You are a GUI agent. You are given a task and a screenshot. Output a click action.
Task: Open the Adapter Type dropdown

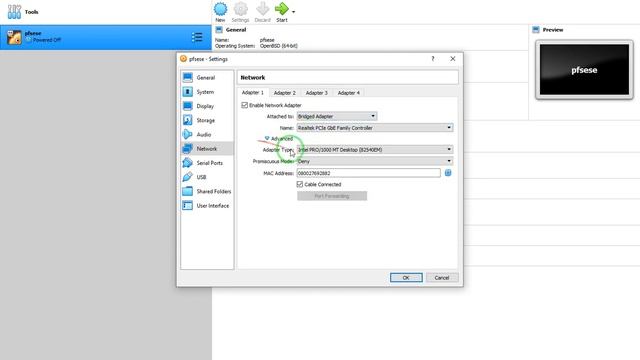pos(375,150)
